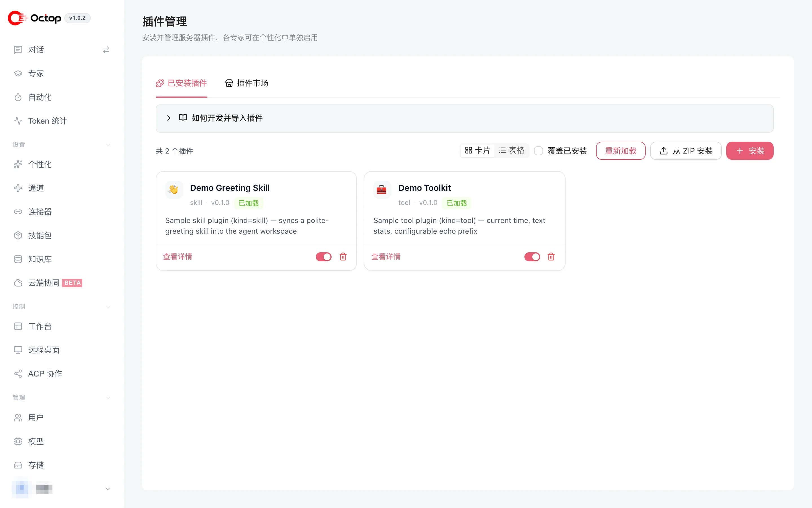812x508 pixels.
Task: Open 技能包 box icon
Action: pyautogui.click(x=18, y=236)
